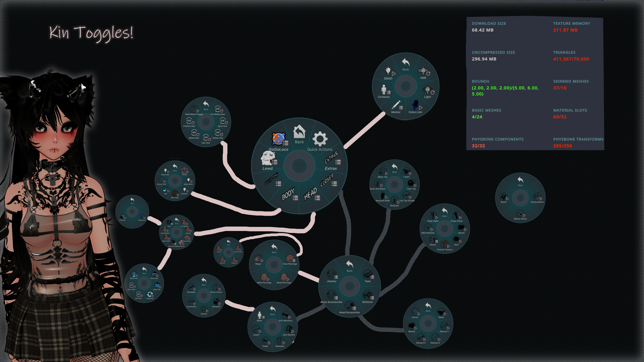Expand the More submenu with person icon
Image resolution: width=644 pixels, height=362 pixels.
259,315
